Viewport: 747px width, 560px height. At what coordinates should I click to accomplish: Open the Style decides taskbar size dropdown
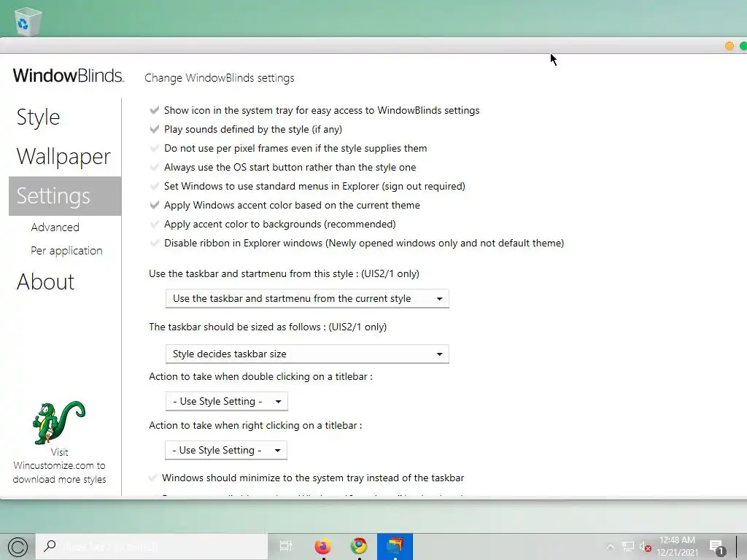coord(307,354)
